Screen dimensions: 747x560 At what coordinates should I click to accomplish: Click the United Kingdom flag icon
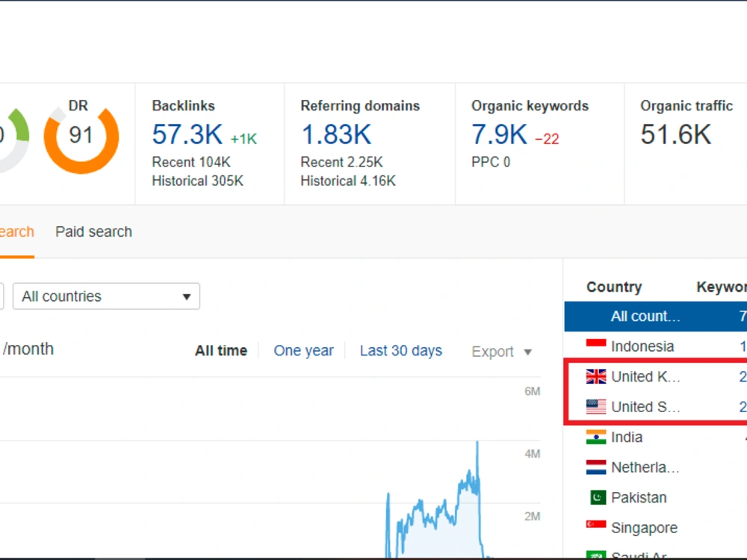coord(596,376)
